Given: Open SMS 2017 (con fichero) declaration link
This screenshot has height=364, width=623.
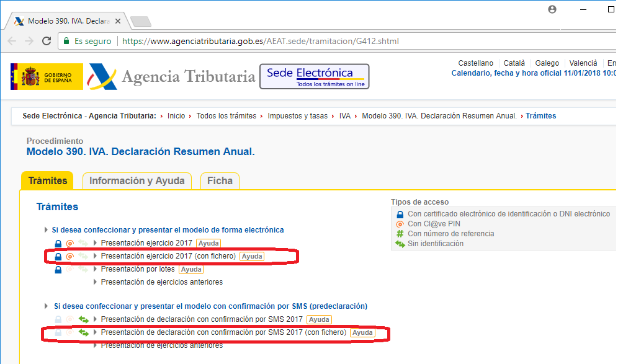Looking at the screenshot, I should tap(223, 332).
